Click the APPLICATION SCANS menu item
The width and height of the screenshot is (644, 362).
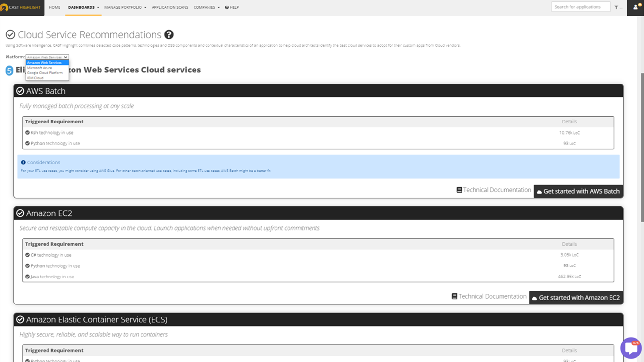(170, 7)
